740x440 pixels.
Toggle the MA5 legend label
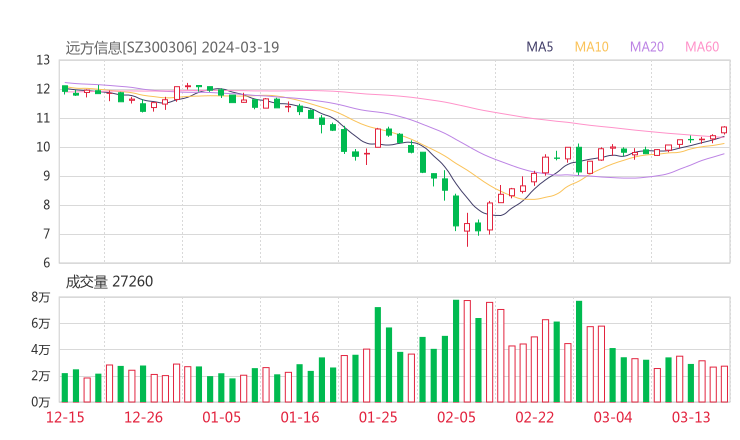540,46
